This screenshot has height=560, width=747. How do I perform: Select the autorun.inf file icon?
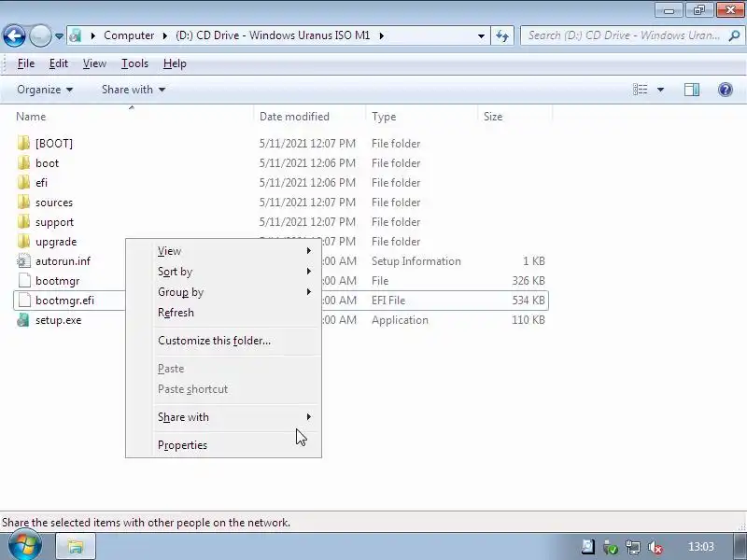[x=23, y=261]
